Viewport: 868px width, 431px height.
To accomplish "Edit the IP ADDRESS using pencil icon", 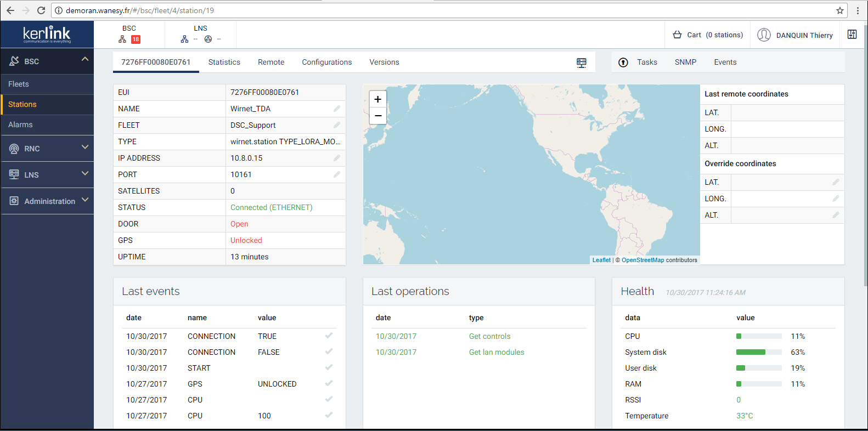I will pos(337,158).
